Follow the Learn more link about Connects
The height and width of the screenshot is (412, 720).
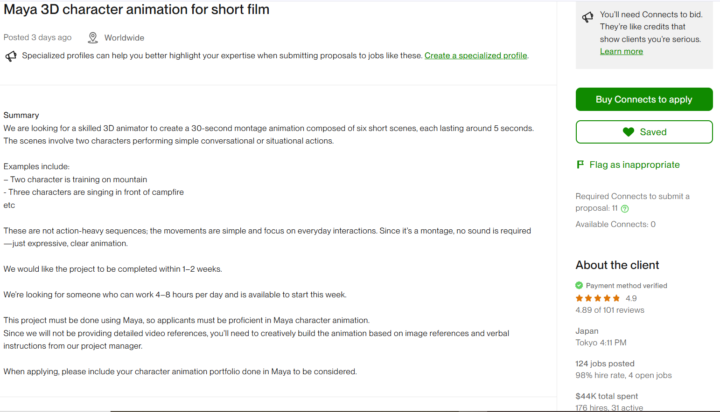(x=621, y=51)
